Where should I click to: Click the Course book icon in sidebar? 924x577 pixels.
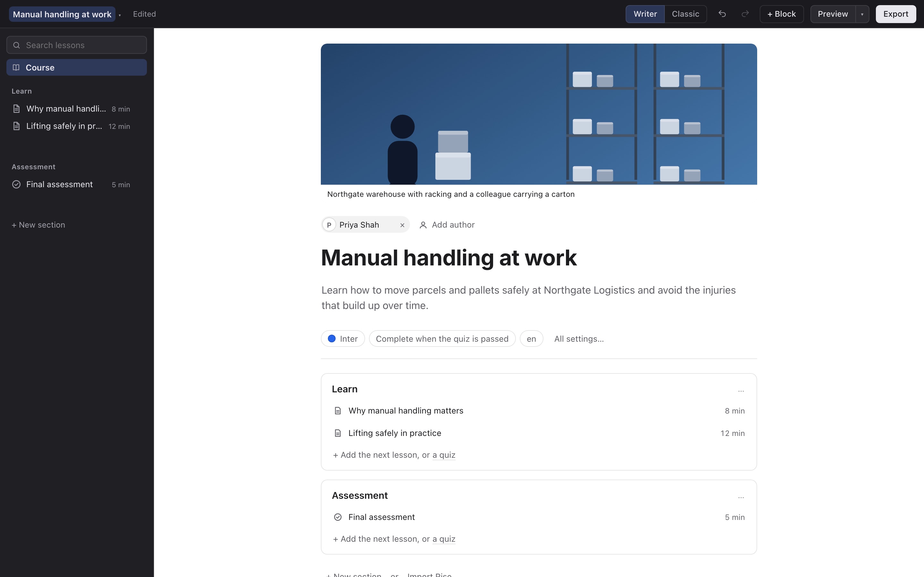coord(16,68)
